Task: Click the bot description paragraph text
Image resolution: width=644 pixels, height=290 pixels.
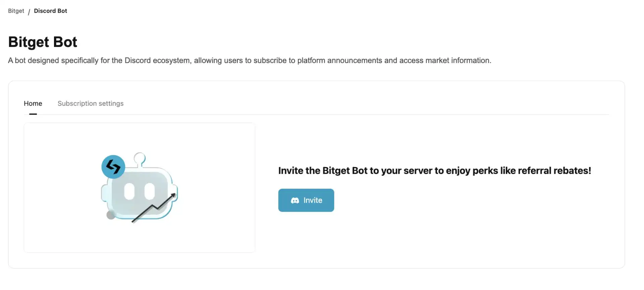Action: [x=250, y=60]
